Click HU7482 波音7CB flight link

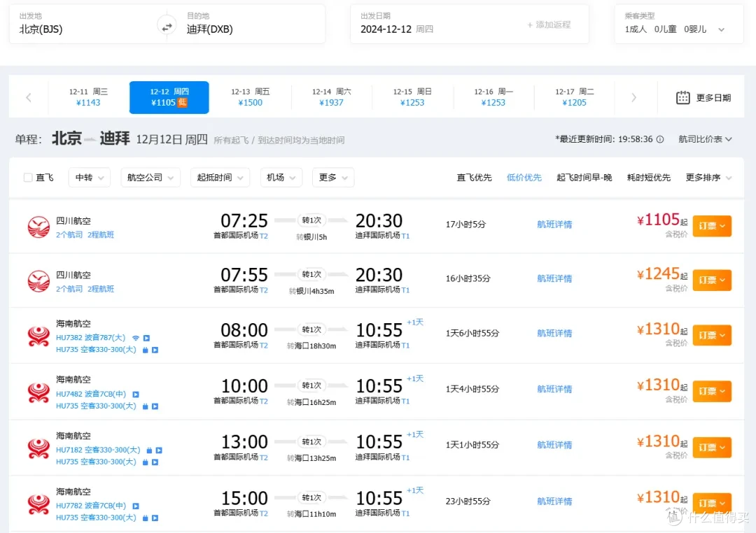90,395
